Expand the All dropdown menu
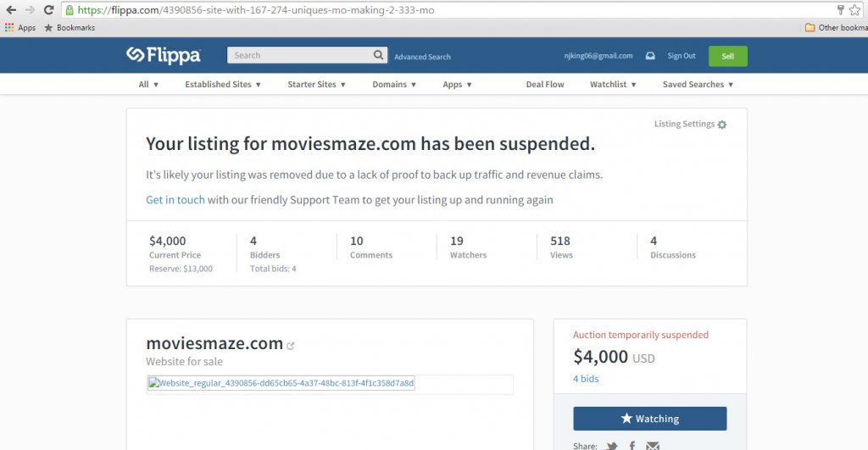Viewport: 868px width, 450px height. click(x=148, y=84)
